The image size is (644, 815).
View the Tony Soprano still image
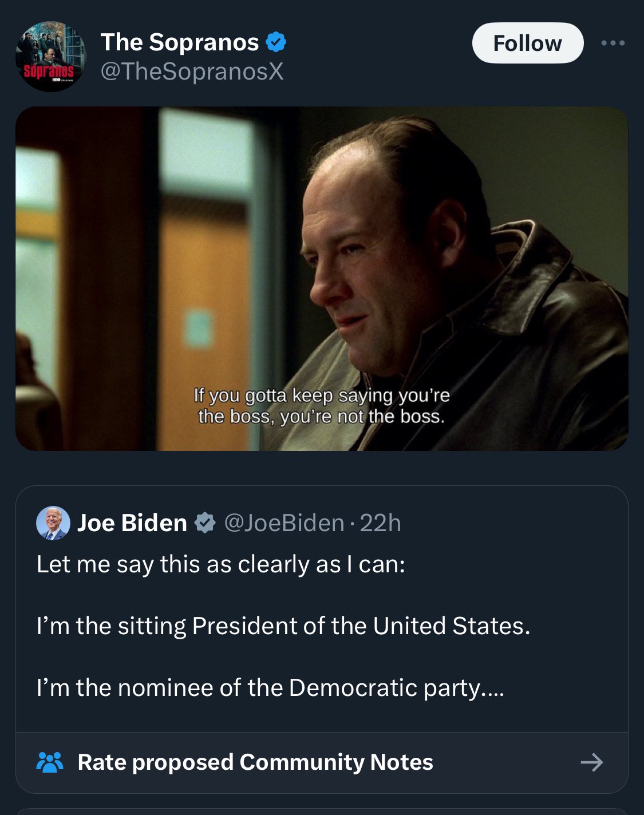click(x=322, y=258)
